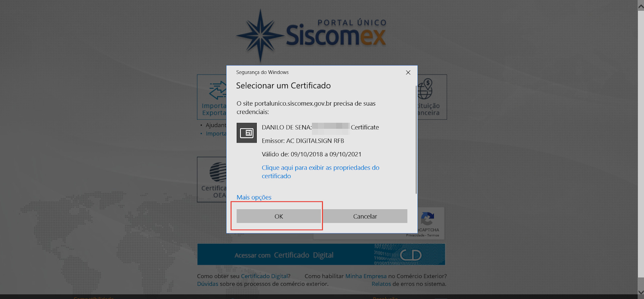Open Relatos link for system errors

(x=381, y=284)
